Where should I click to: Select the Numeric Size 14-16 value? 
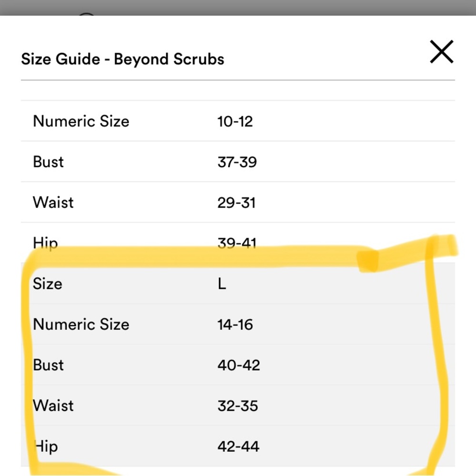[235, 324]
